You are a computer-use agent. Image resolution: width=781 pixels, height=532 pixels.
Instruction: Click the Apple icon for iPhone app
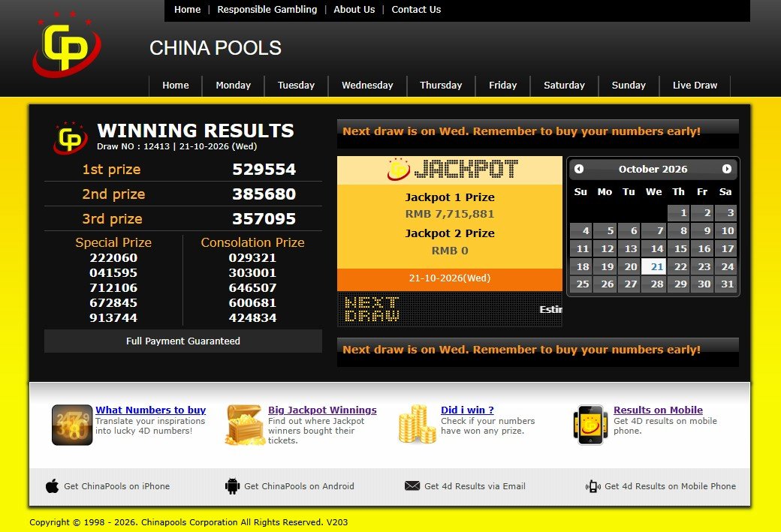coord(53,485)
